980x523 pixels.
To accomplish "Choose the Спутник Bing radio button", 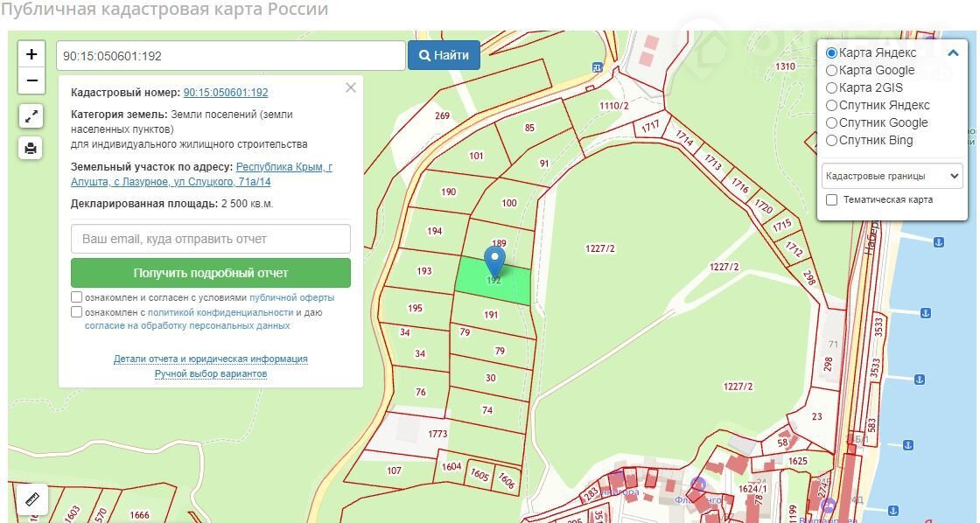I will [832, 141].
